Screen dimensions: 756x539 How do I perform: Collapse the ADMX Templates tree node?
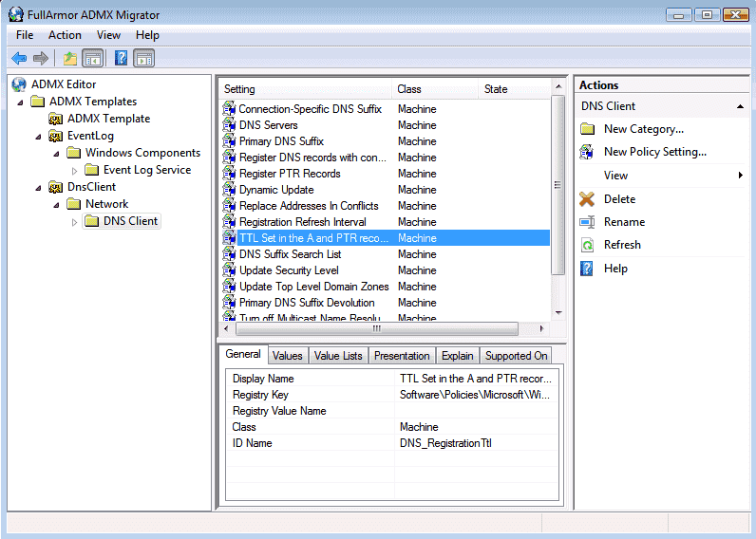(x=20, y=102)
